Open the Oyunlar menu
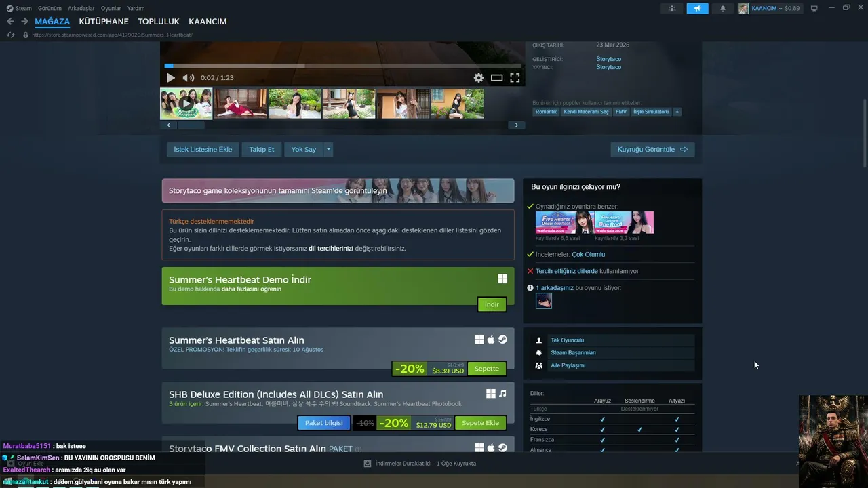Screen dimensions: 868x488 (111, 8)
